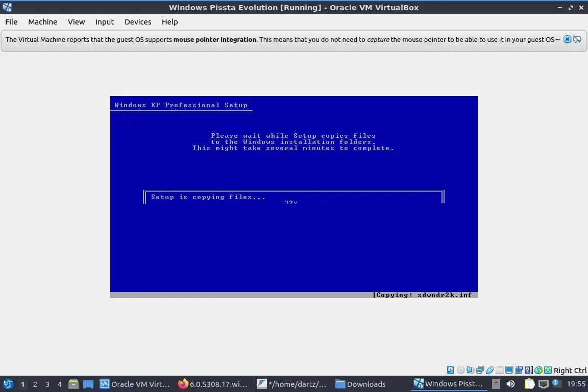
Task: Click the audio status icon in VM bar
Action: point(470,370)
